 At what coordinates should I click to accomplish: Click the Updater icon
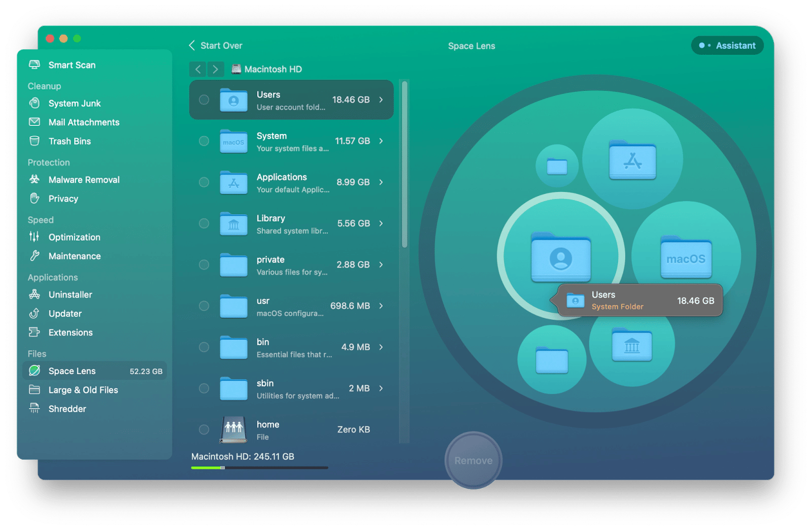pyautogui.click(x=35, y=313)
